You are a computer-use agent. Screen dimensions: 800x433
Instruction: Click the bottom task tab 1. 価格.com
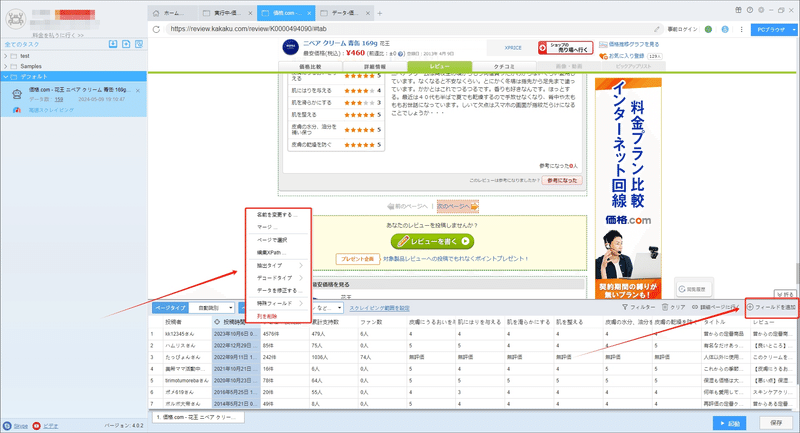[198, 417]
